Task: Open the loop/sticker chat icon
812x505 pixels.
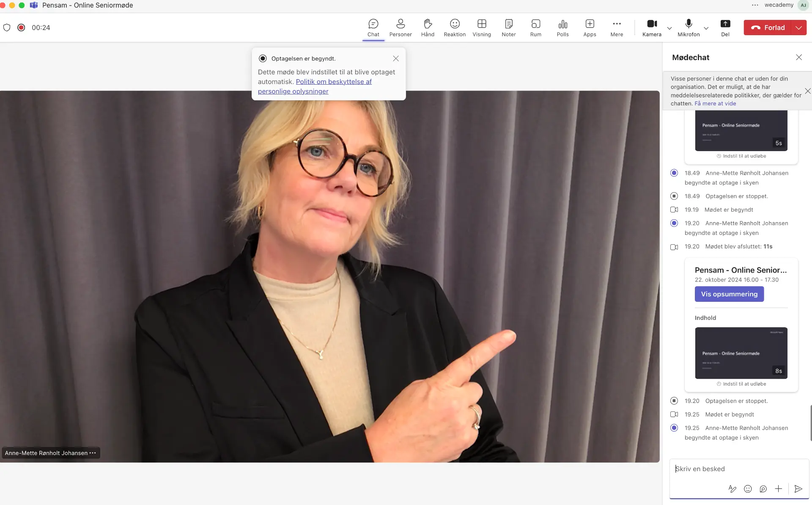Action: pyautogui.click(x=763, y=489)
